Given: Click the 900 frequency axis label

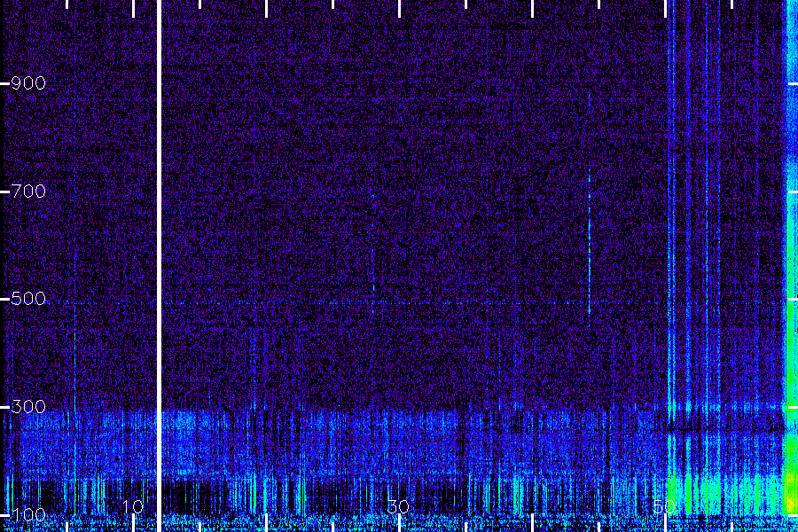Looking at the screenshot, I should click(x=28, y=83).
